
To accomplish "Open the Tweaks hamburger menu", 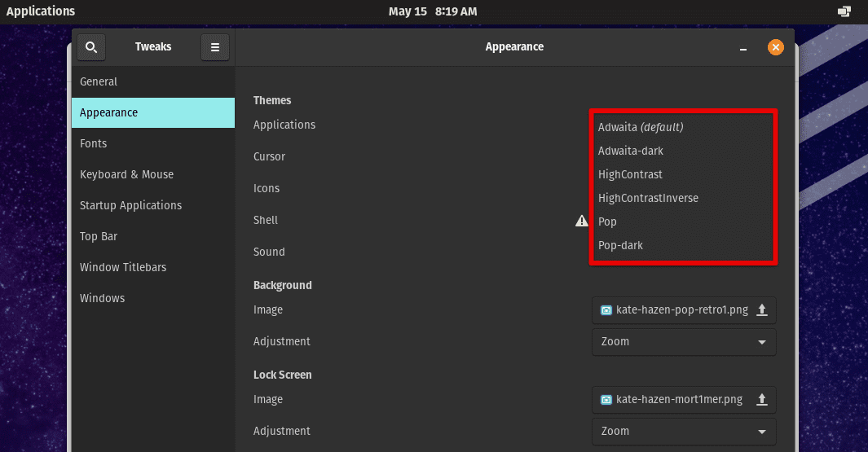I will pyautogui.click(x=215, y=47).
